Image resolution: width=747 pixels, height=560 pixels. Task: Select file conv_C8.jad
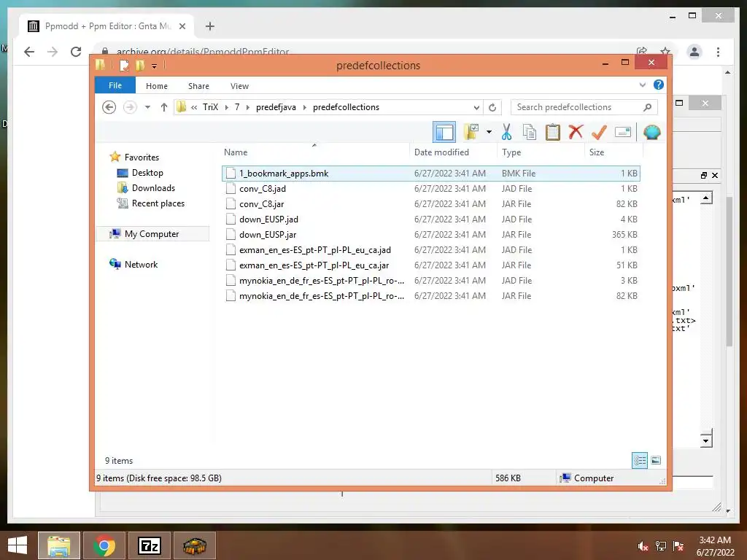coord(430,189)
